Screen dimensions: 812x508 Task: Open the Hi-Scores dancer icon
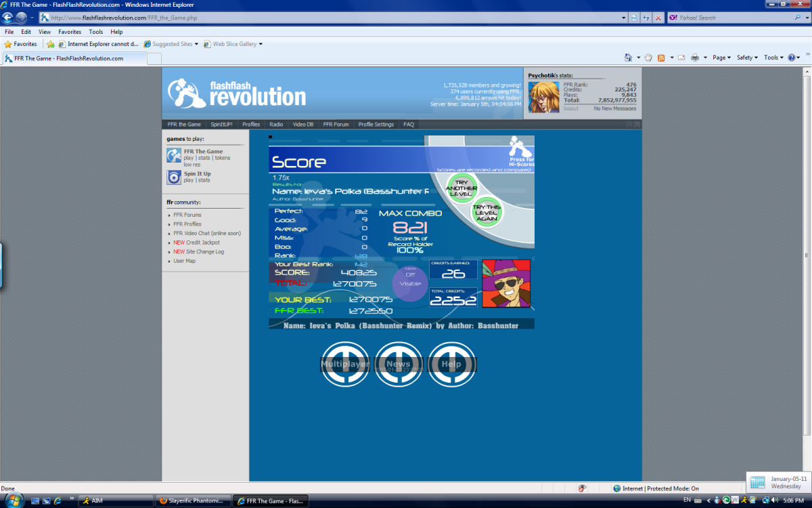[522, 146]
